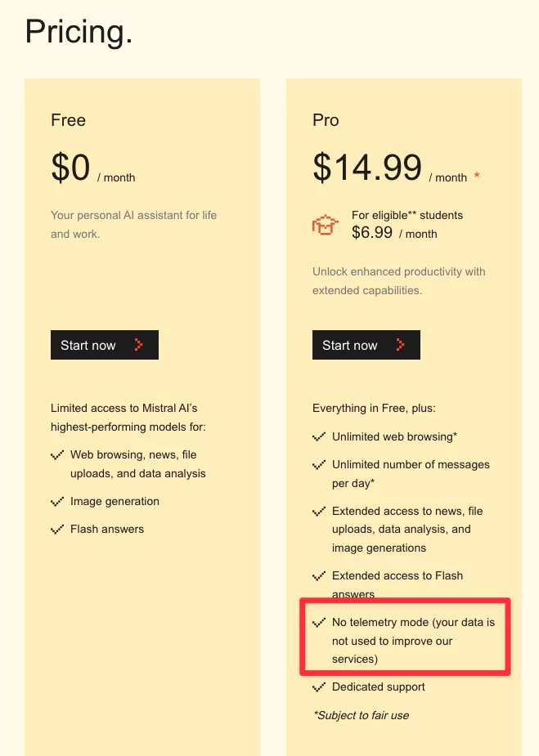
Task: Click the checkmark beside Flash answers
Action: [x=57, y=530]
